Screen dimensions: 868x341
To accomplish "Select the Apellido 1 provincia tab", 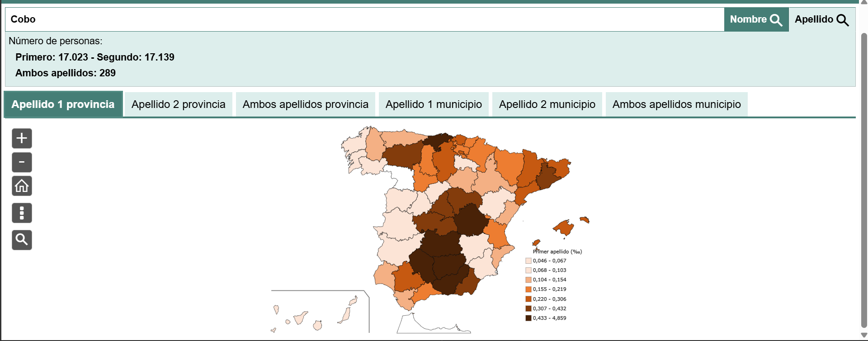I will point(63,104).
